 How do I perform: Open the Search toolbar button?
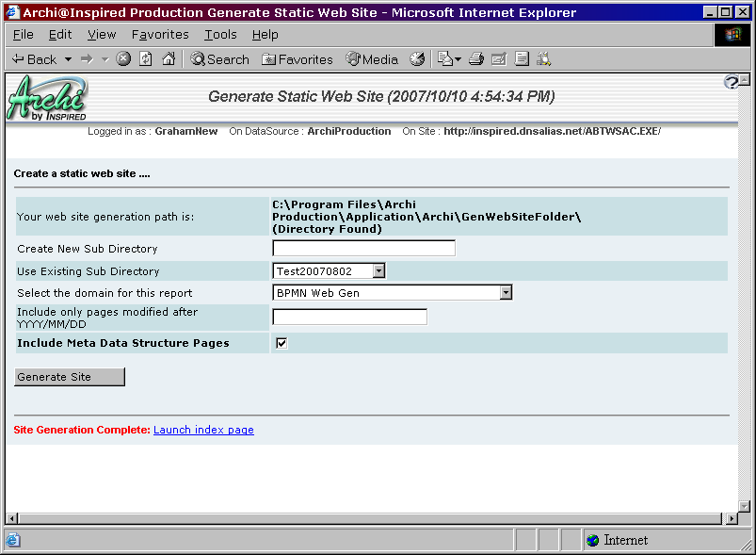pos(219,59)
